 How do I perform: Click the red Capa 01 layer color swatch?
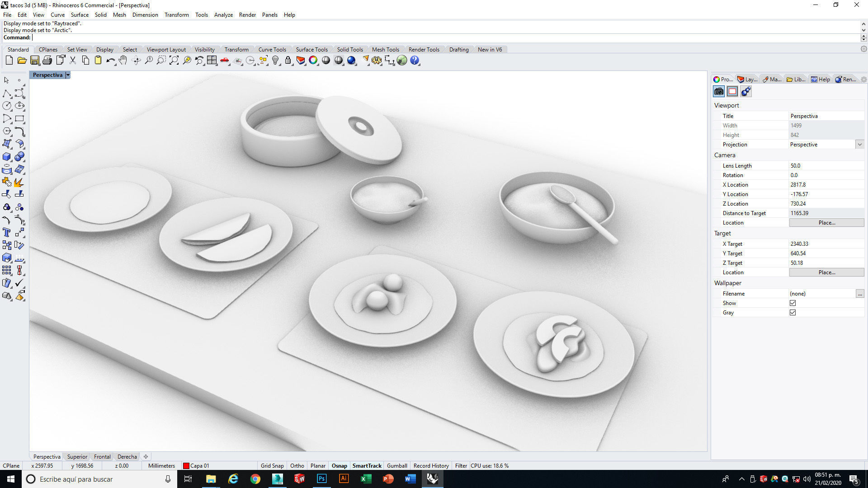click(186, 466)
